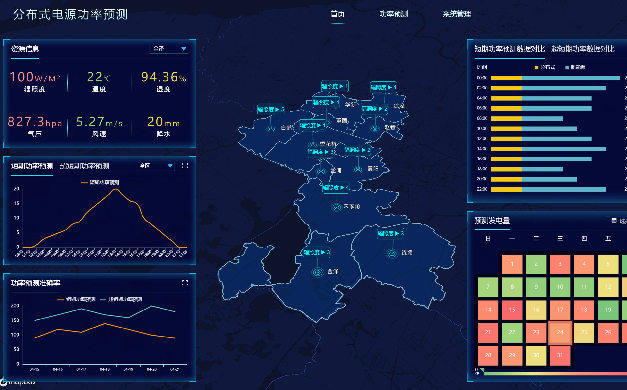The width and height of the screenshot is (627, 390).
Task: Choose day 11 on the calendar
Action: click(584, 287)
